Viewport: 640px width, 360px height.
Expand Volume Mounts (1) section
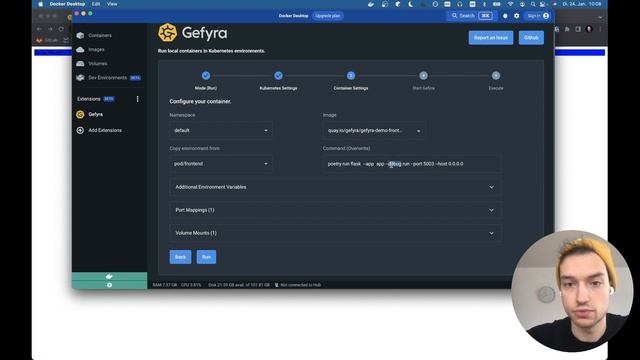335,233
